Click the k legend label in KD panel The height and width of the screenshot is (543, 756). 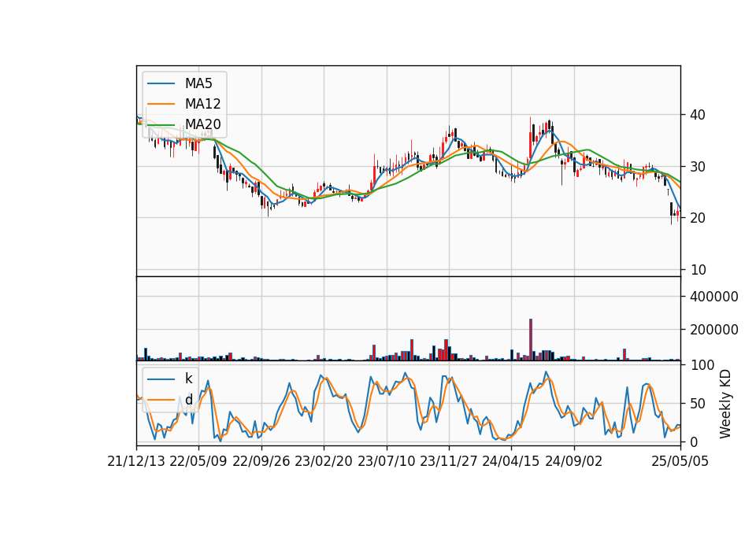(x=188, y=379)
